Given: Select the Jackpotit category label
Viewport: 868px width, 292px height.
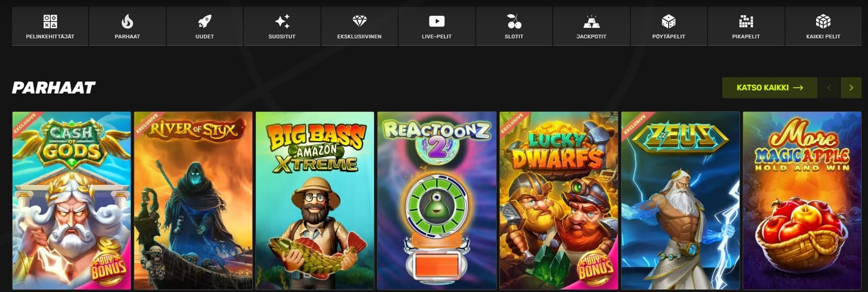Looking at the screenshot, I should pyautogui.click(x=591, y=37).
